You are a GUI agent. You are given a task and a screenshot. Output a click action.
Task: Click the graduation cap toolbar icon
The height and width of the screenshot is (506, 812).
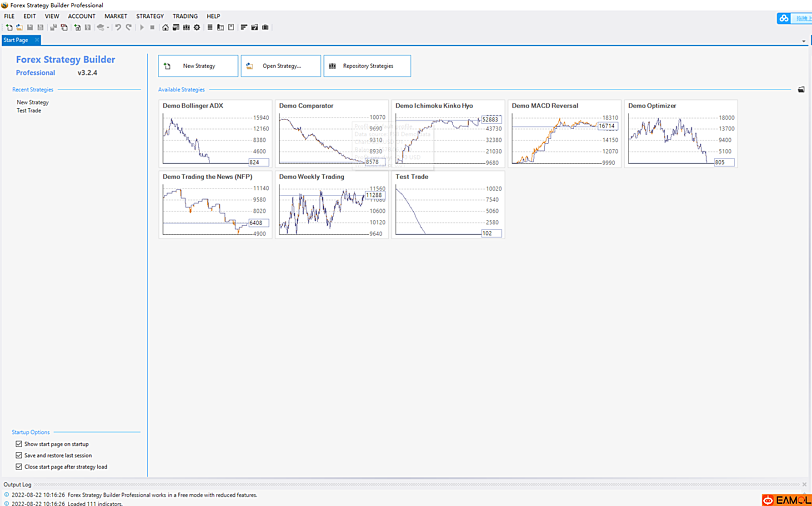(100, 27)
